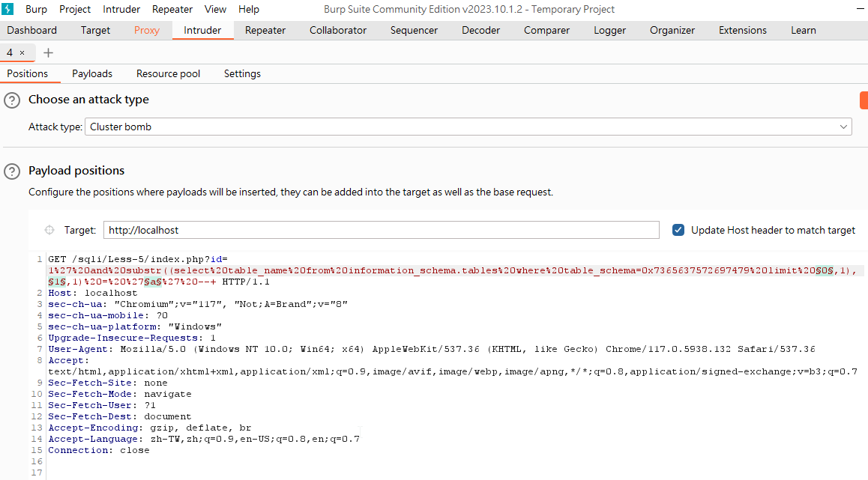Click the sec-ch-ua-mobile header line

point(108,316)
